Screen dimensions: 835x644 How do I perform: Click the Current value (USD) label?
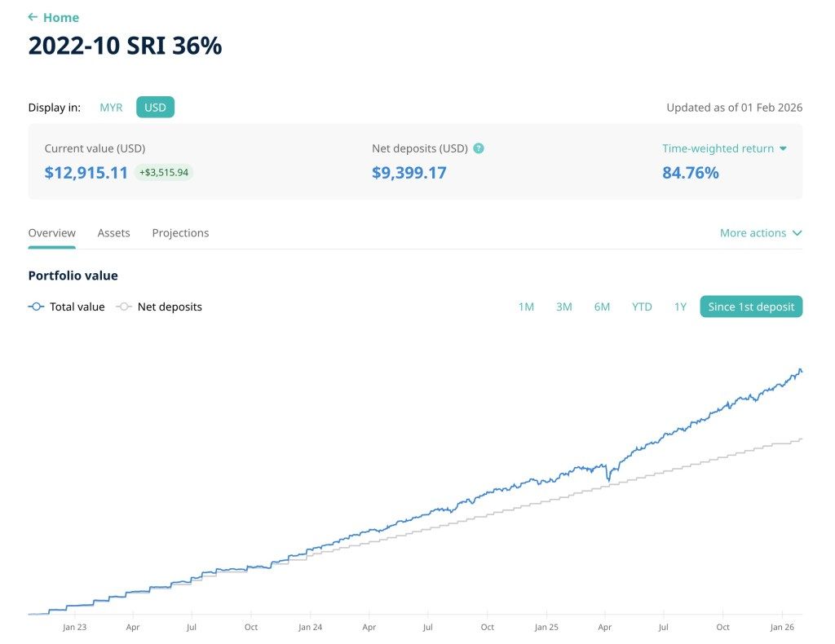95,148
